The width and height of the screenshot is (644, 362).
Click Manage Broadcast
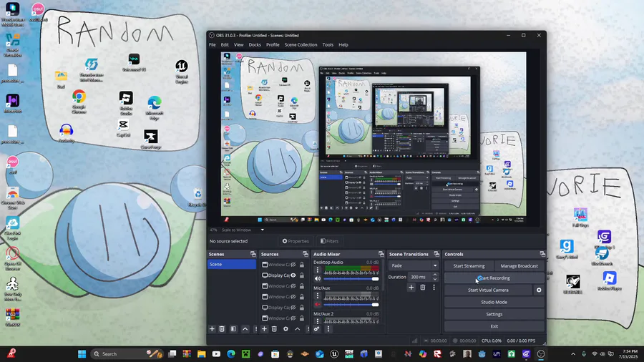tap(519, 266)
